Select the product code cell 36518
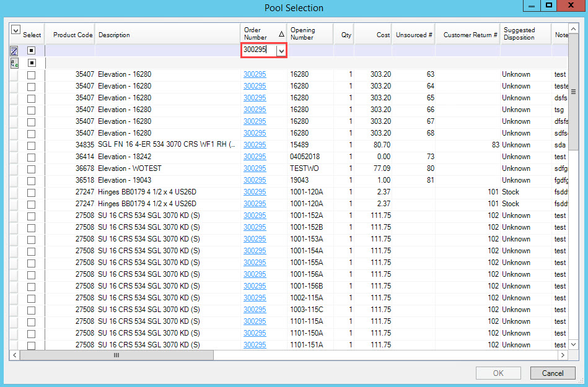The width and height of the screenshot is (588, 387). [x=71, y=180]
